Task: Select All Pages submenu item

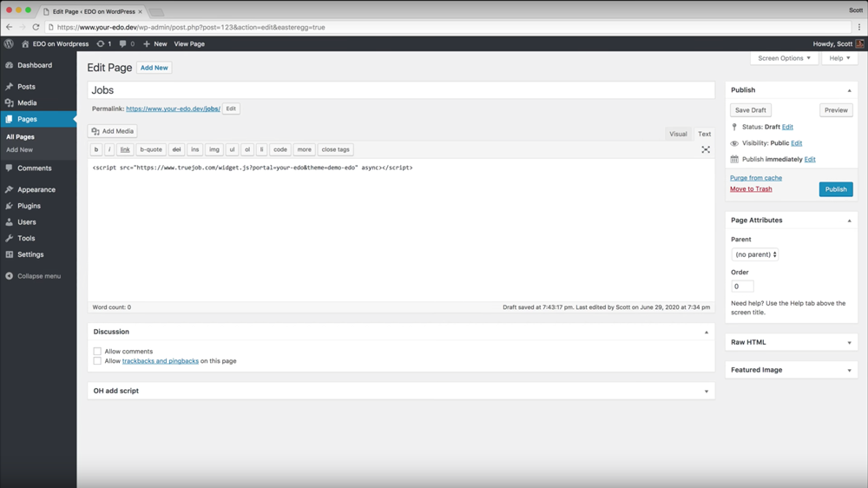Action: pyautogui.click(x=20, y=137)
